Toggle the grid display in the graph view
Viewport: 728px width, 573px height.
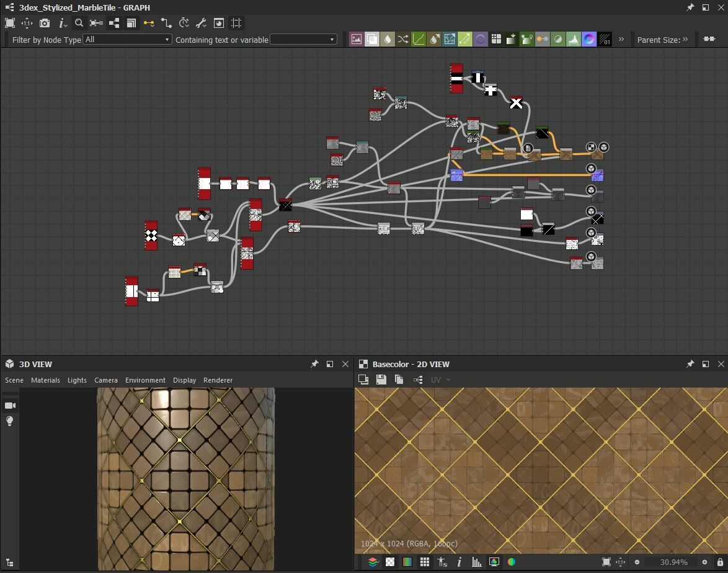coord(236,23)
